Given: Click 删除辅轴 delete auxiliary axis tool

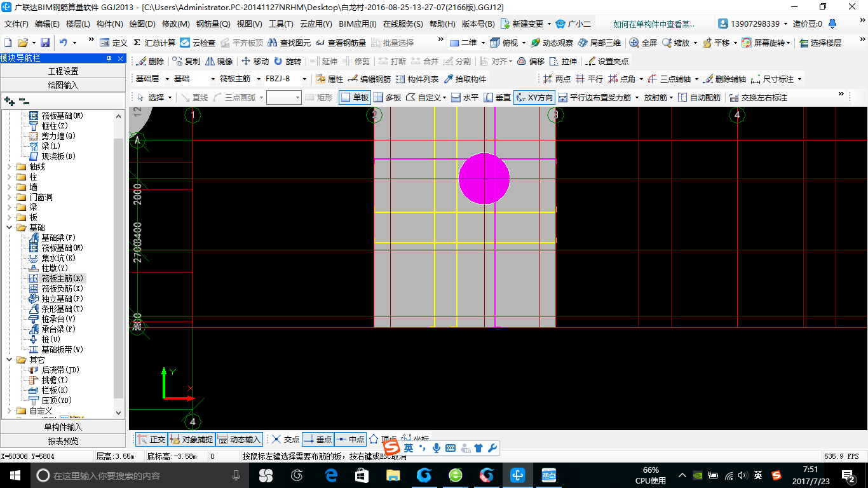Looking at the screenshot, I should click(x=724, y=79).
